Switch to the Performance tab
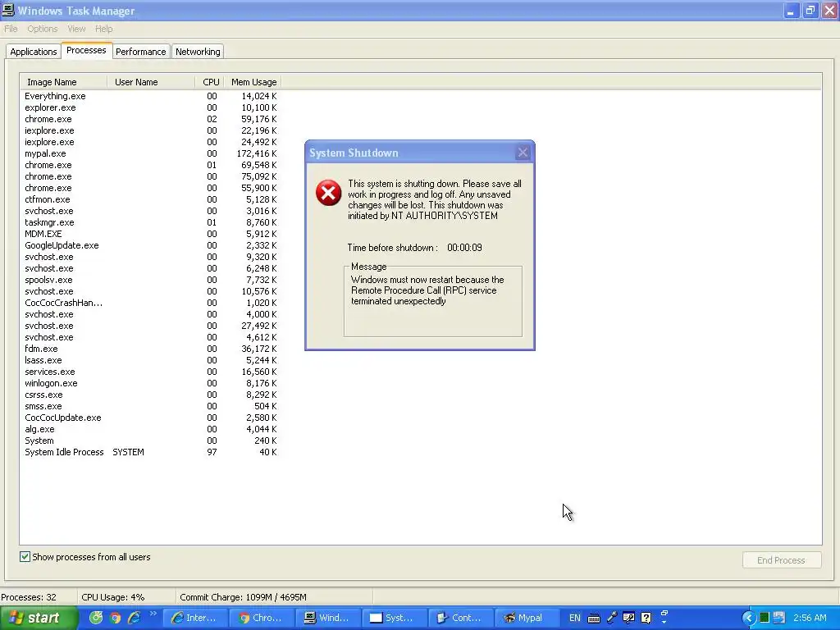The width and height of the screenshot is (840, 630). (141, 52)
